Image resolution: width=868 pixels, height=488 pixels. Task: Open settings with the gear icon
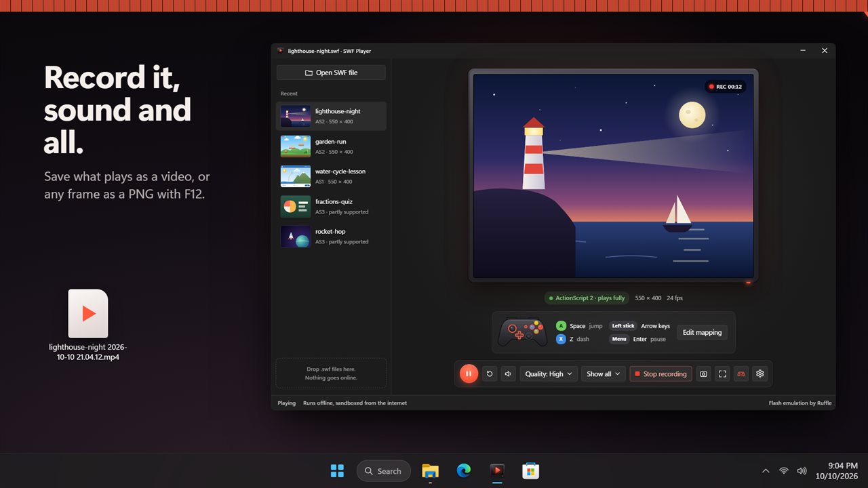pyautogui.click(x=760, y=373)
